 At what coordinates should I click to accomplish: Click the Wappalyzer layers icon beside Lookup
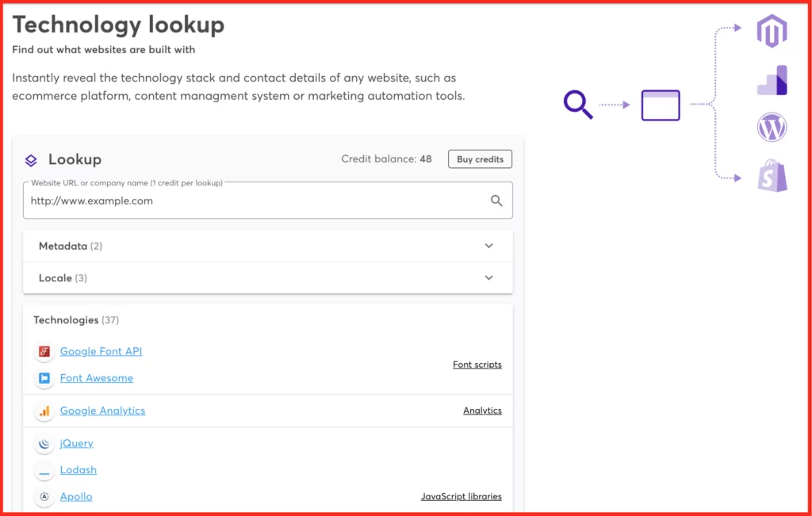pyautogui.click(x=31, y=160)
